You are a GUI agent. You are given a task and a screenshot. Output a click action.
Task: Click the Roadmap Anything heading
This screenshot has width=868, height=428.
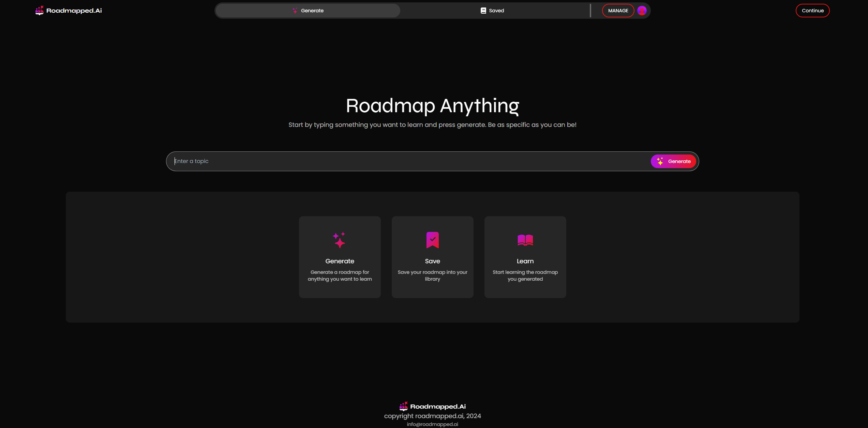[x=432, y=106]
